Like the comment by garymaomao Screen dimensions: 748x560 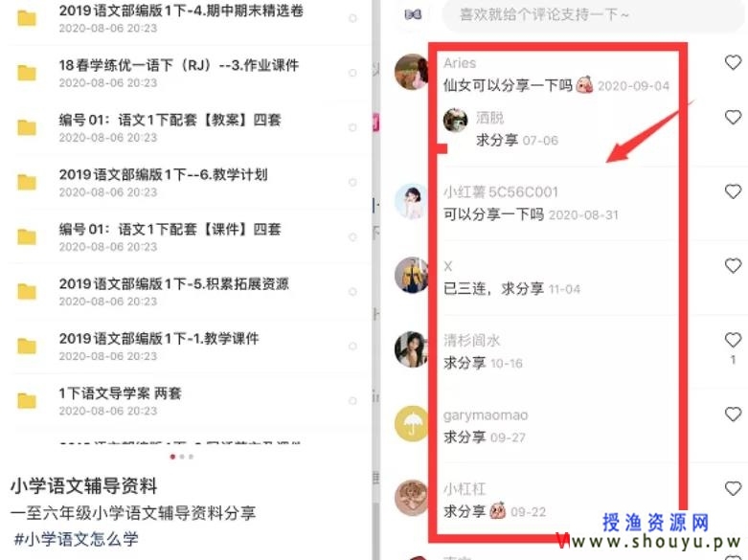pos(733,414)
